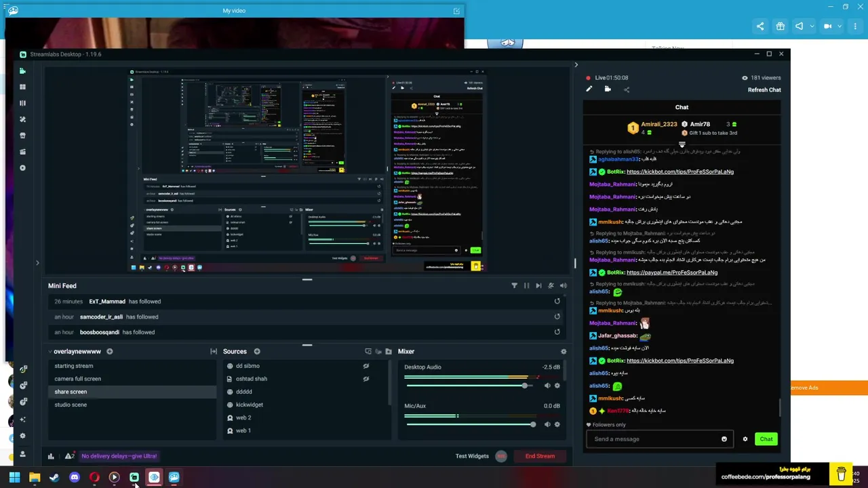Screen dimensions: 868x488
Task: Open Desktop Audio source settings gear
Action: (x=557, y=386)
